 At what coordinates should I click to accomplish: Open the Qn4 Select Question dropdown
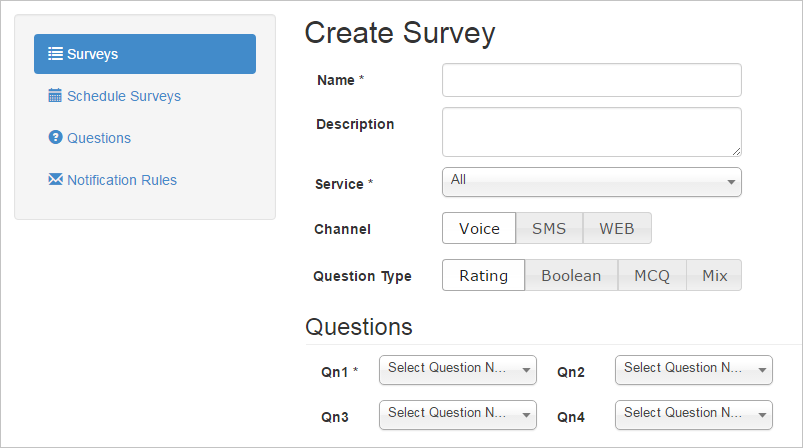click(693, 415)
